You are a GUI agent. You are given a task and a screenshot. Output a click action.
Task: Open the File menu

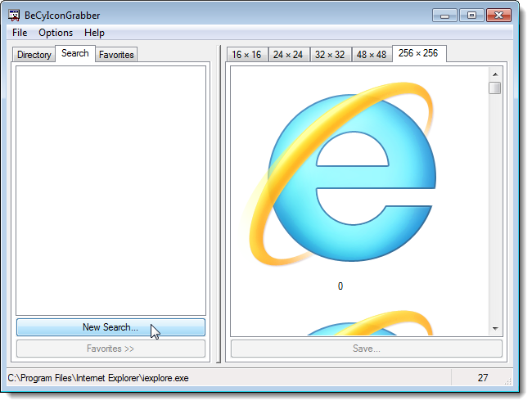(x=20, y=33)
